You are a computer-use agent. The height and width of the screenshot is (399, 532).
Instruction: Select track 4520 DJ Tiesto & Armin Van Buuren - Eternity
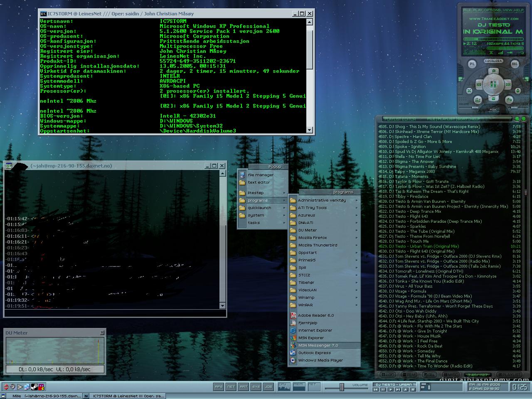[x=449, y=201]
